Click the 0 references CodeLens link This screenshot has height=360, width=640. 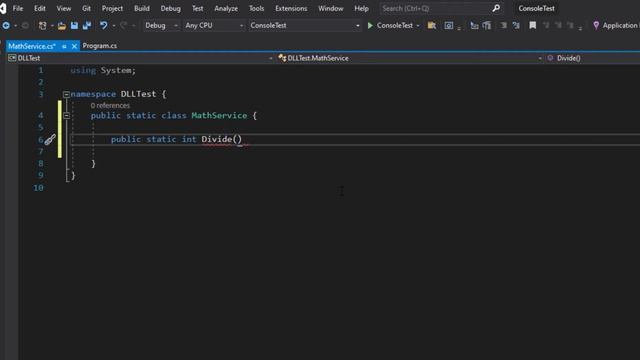point(110,105)
